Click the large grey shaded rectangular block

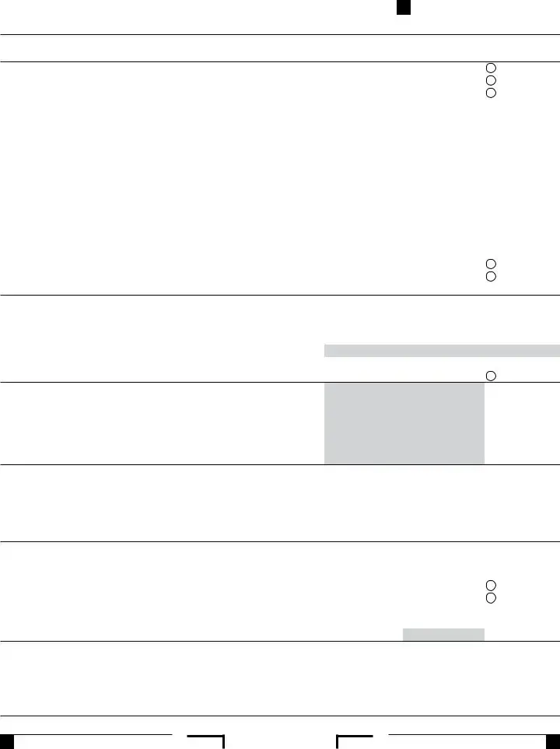tap(404, 423)
